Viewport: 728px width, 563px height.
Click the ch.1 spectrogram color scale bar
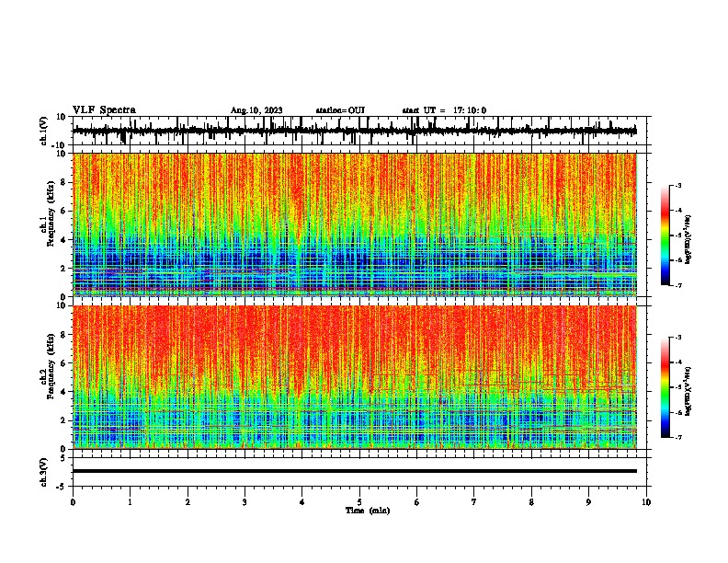coord(665,236)
